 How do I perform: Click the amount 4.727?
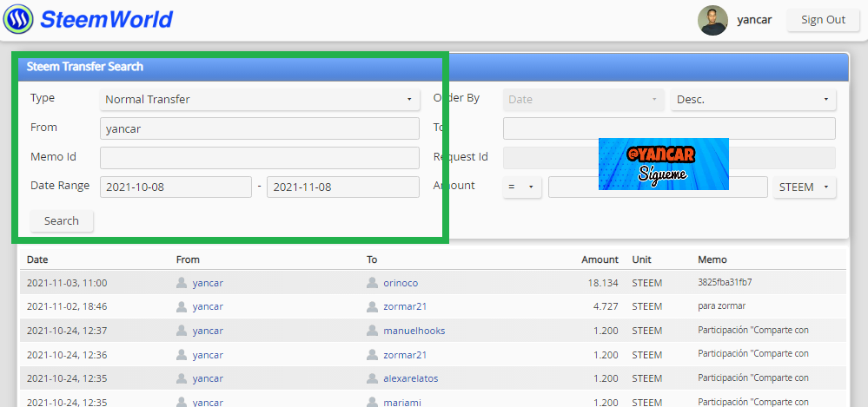pos(605,306)
